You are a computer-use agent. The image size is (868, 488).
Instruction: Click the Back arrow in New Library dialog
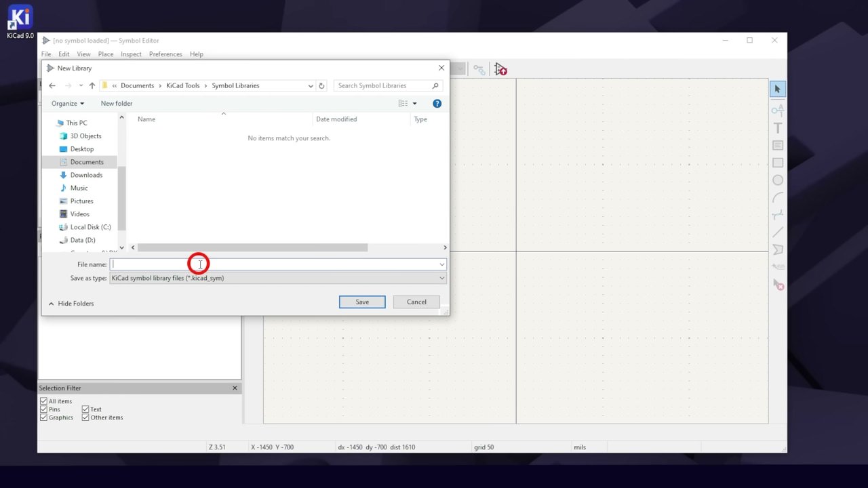point(52,85)
